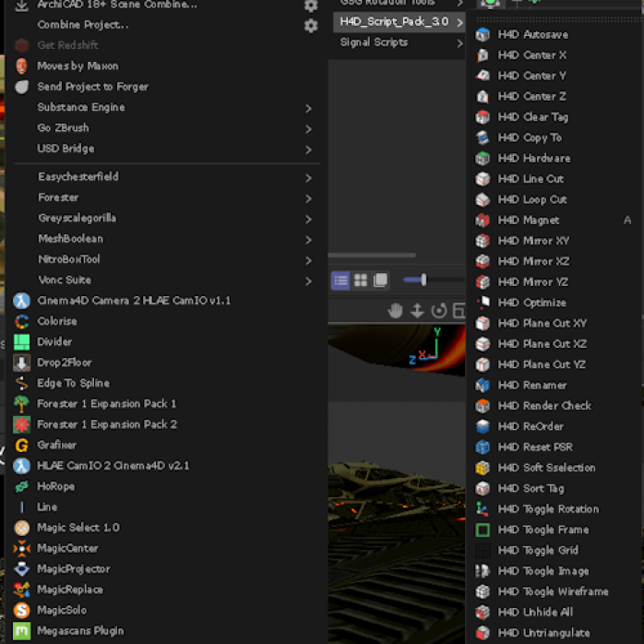This screenshot has width=644, height=644.
Task: Choose Send Project to Forger
Action: (x=166, y=87)
